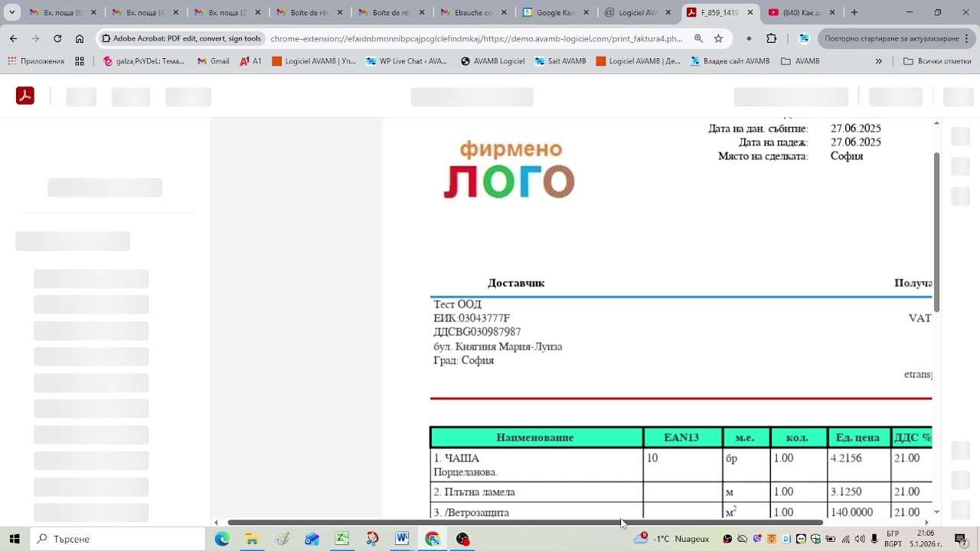Open a new browser tab

(x=854, y=12)
